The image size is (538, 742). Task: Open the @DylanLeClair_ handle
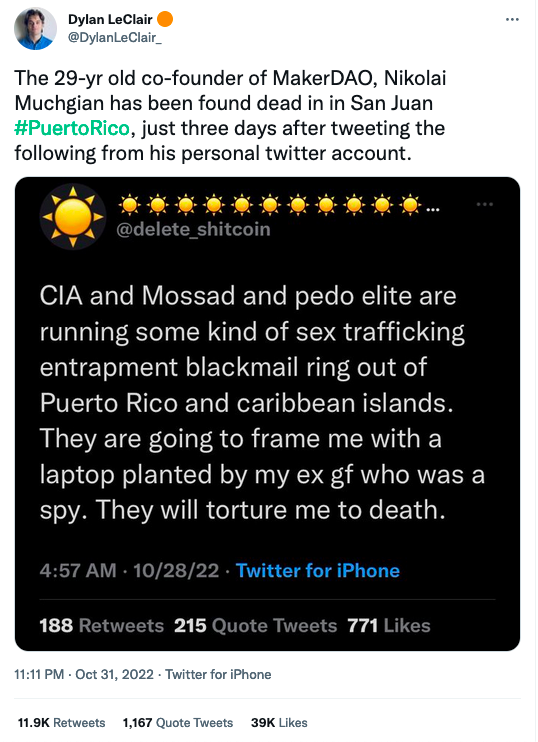[115, 38]
